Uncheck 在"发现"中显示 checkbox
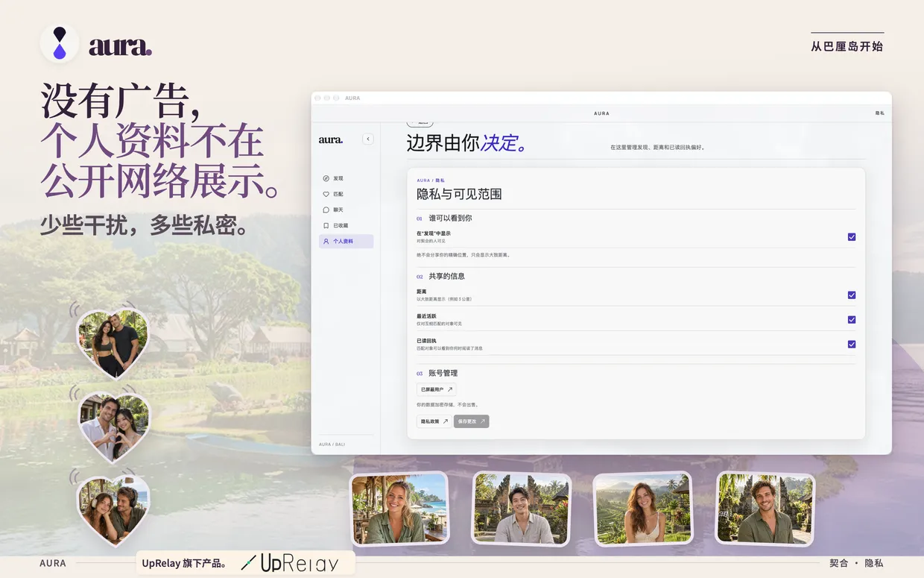This screenshot has width=924, height=578. tap(852, 237)
